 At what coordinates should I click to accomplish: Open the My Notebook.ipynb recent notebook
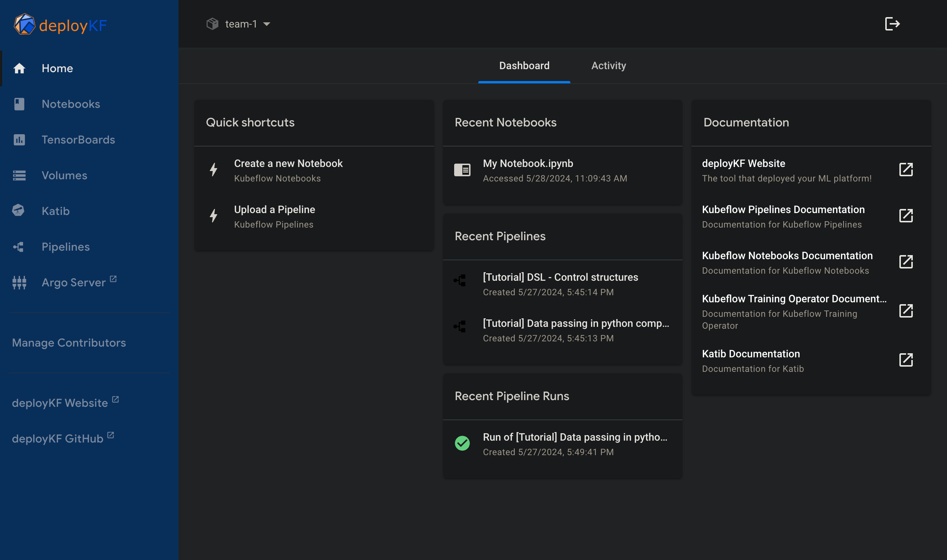pos(562,170)
